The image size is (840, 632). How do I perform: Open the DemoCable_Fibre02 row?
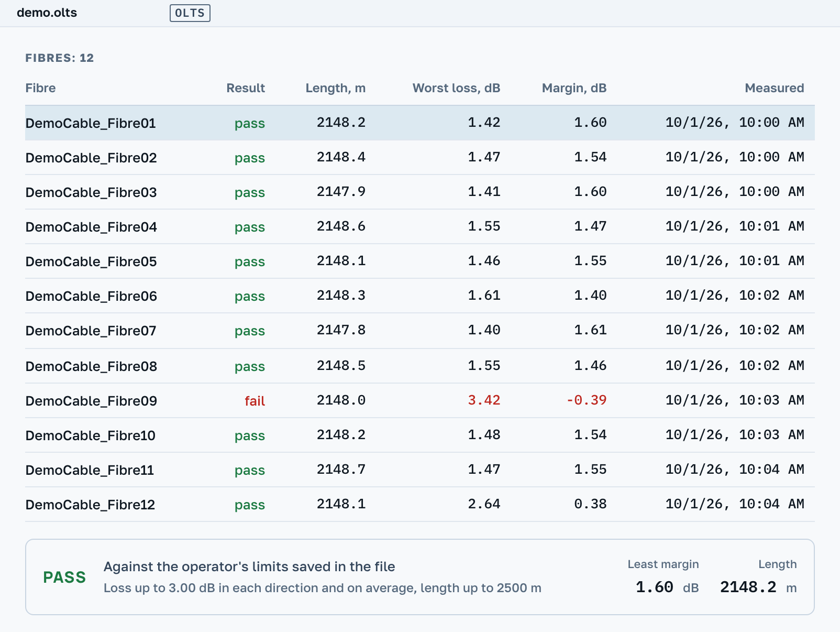point(419,157)
